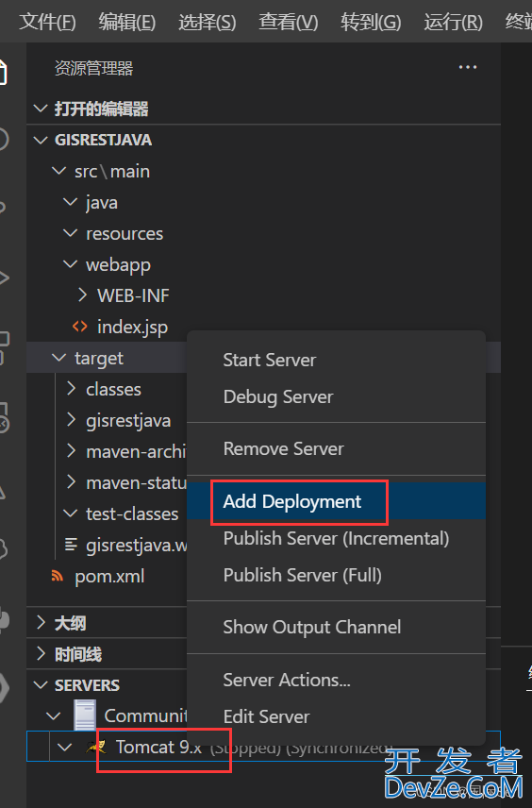Viewport: 532px width, 808px height.
Task: Open the index.jsp file
Action: click(x=132, y=327)
